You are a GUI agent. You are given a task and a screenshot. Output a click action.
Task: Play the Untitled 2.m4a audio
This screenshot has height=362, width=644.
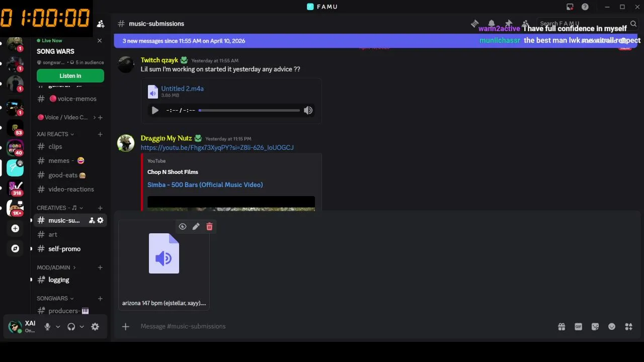(155, 110)
